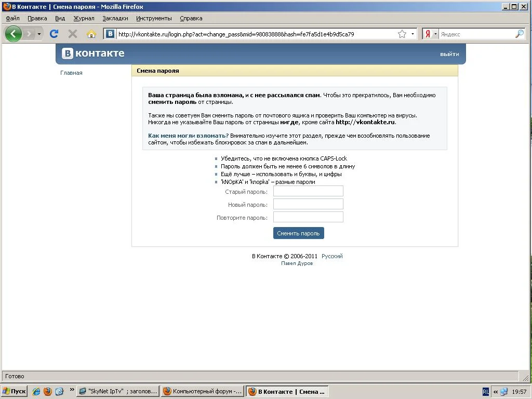Image resolution: width=532 pixels, height=399 pixels.
Task: Click the stop loading X icon
Action: [73, 34]
